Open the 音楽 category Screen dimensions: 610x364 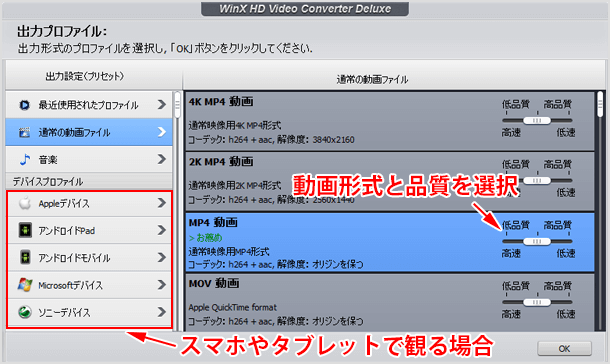click(x=89, y=159)
